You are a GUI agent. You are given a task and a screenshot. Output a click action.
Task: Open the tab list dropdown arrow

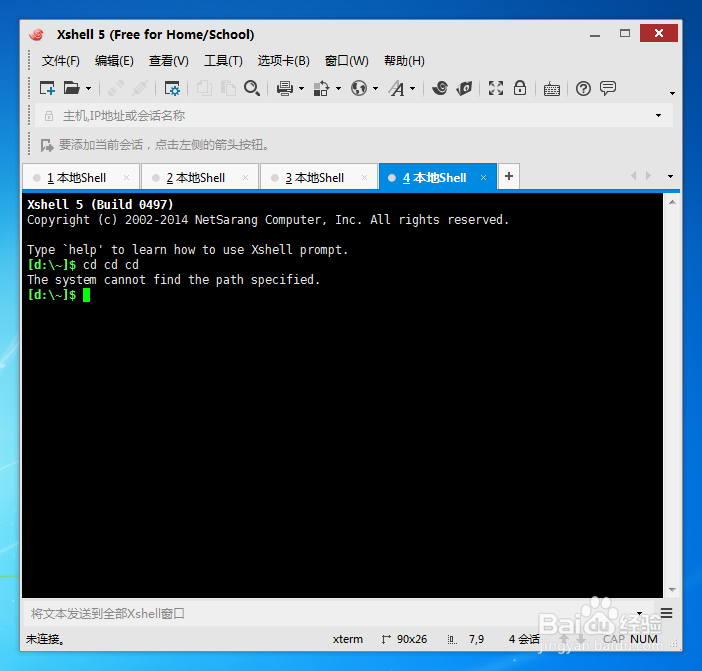click(670, 176)
